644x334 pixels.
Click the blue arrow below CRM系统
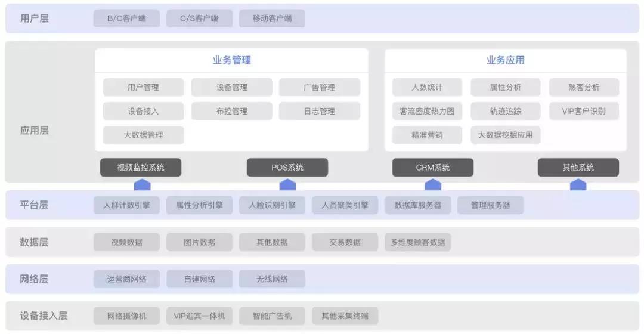[432, 184]
